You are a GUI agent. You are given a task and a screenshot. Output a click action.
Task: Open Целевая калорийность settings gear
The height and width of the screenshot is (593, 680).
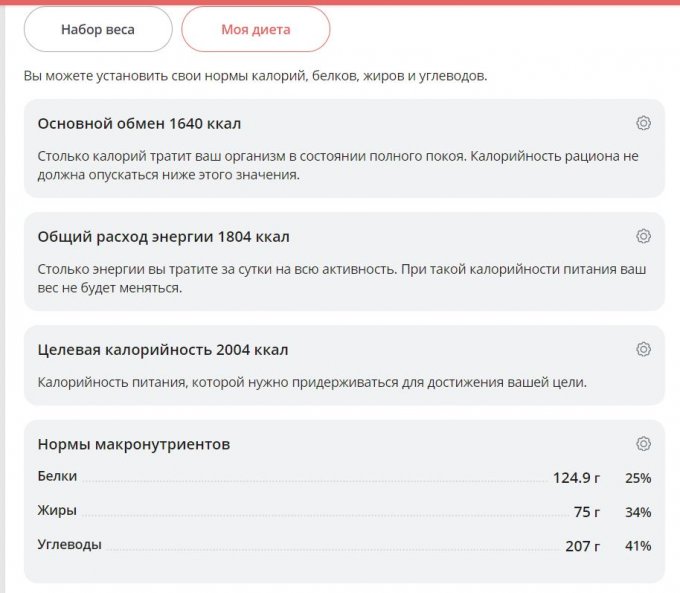643,349
